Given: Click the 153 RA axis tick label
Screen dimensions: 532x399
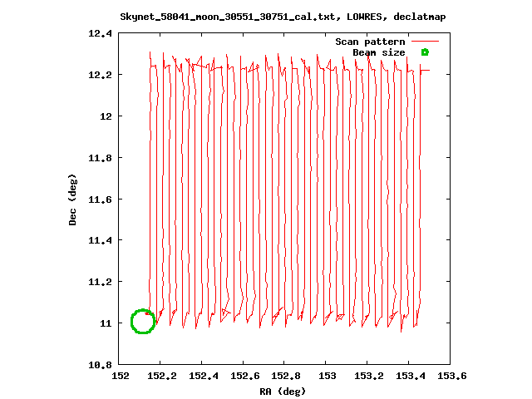Looking at the screenshot, I should coord(328,376).
